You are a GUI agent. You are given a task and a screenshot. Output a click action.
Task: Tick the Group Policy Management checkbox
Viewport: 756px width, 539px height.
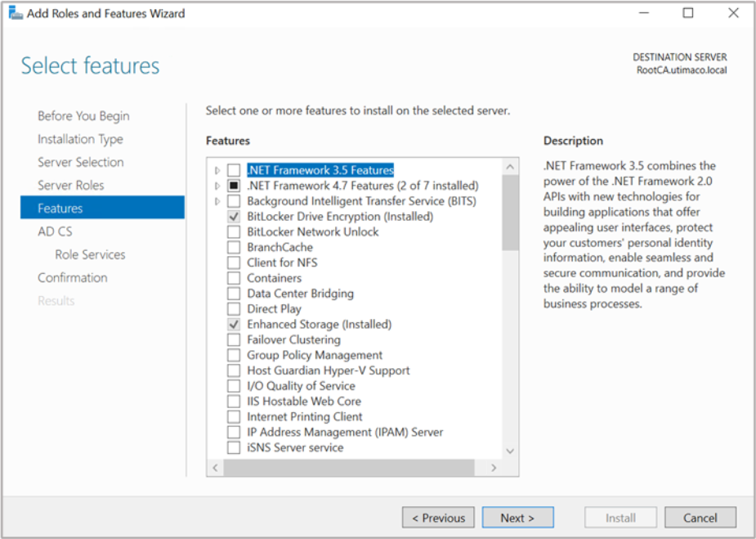point(234,355)
